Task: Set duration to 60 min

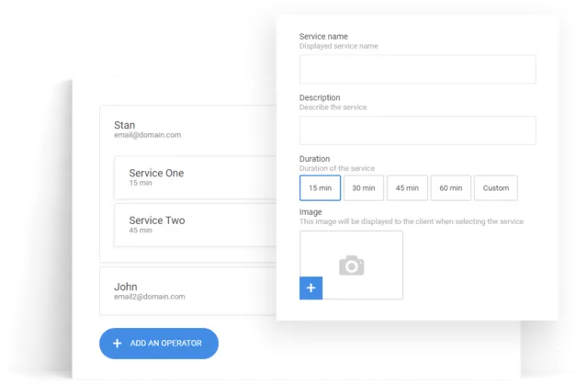Action: click(450, 188)
